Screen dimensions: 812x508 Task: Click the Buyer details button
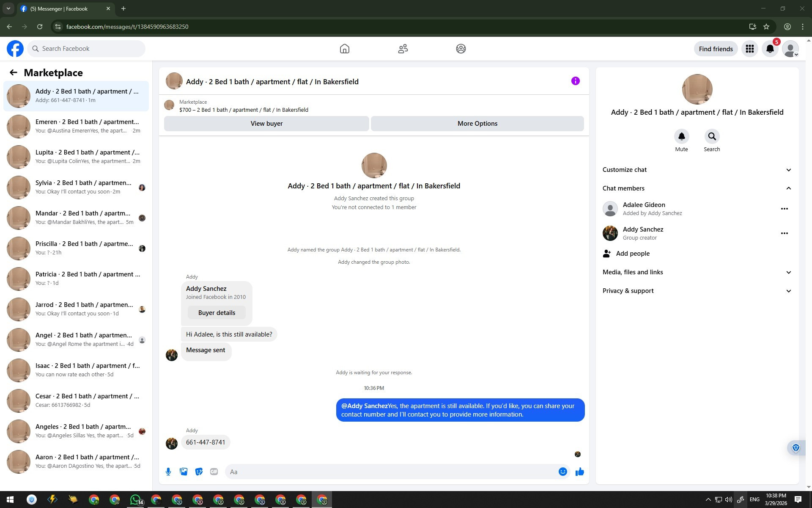pyautogui.click(x=217, y=313)
